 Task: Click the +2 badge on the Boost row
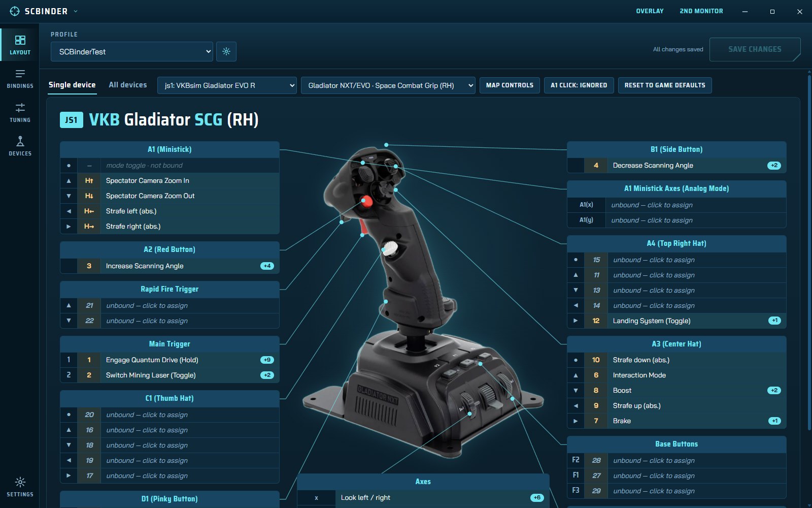click(x=774, y=390)
